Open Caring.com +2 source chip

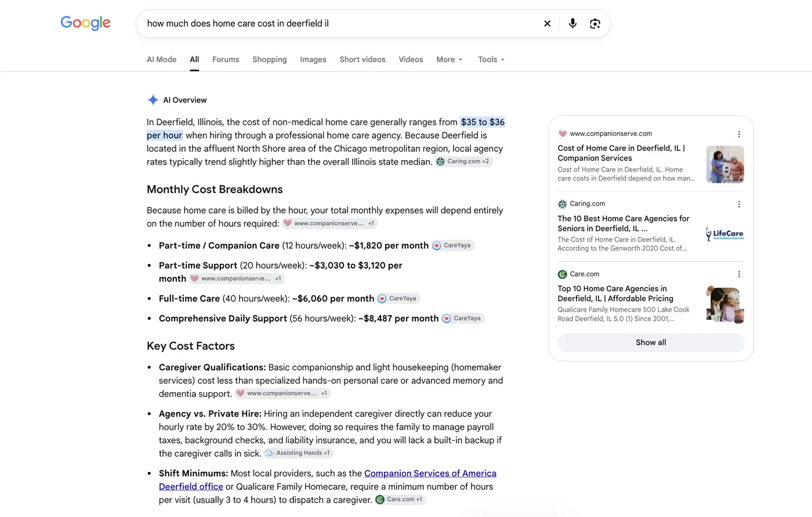pos(463,161)
